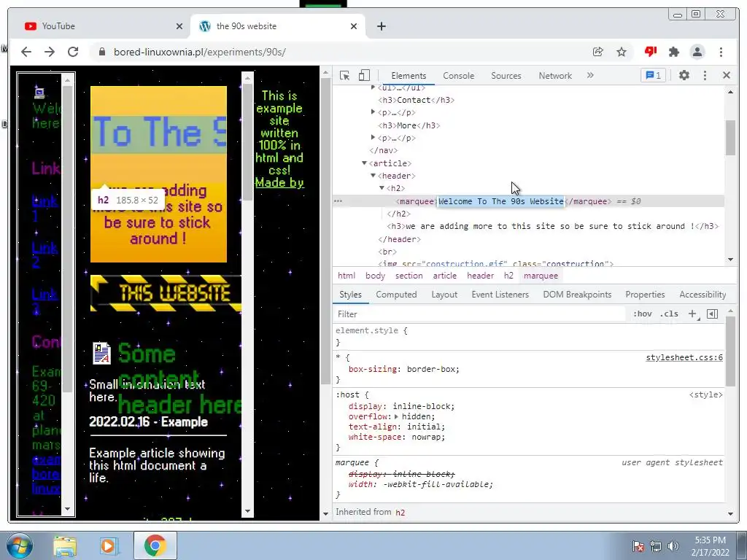
Task: Open the marquee row options ellipsis
Action: coord(338,201)
